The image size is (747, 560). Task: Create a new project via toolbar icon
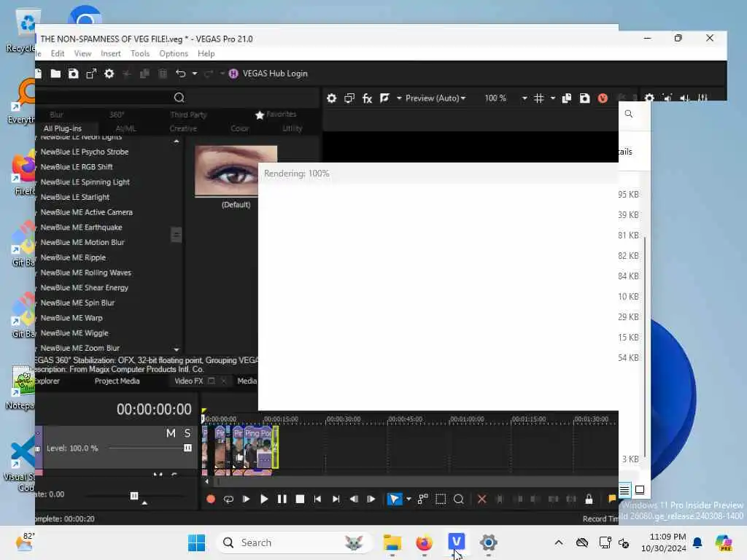click(x=39, y=74)
